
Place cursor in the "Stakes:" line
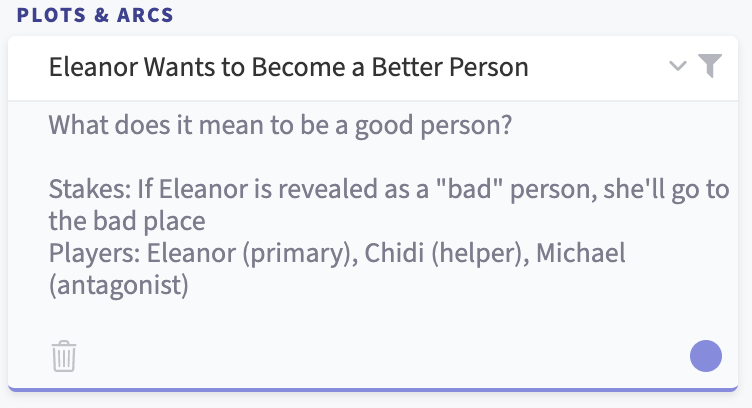tap(389, 189)
